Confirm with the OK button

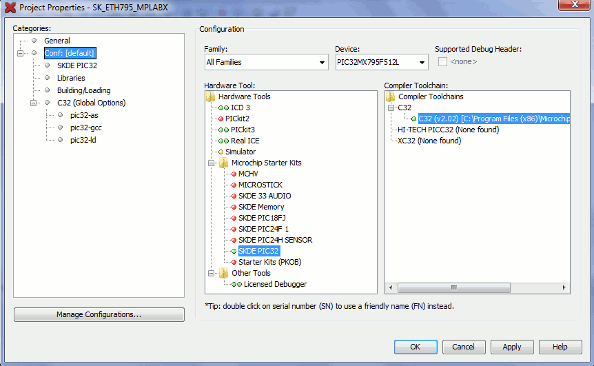pos(416,347)
